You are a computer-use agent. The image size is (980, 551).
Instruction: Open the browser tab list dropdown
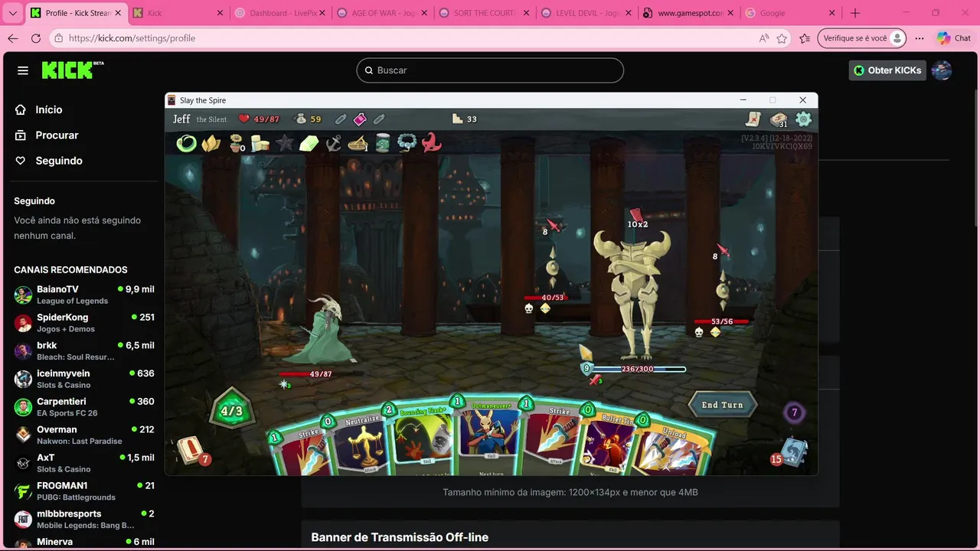tap(12, 13)
